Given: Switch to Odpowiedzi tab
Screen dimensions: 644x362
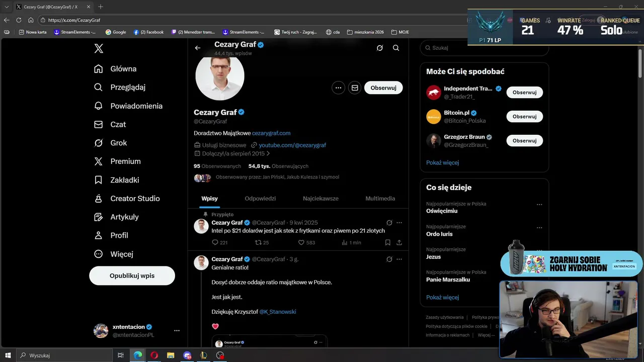Looking at the screenshot, I should tap(260, 199).
